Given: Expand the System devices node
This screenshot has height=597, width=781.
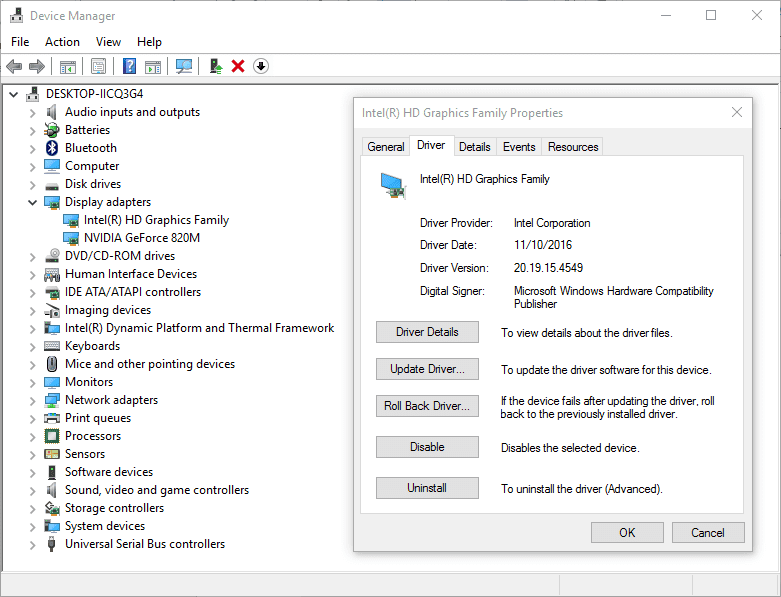Looking at the screenshot, I should pyautogui.click(x=32, y=526).
